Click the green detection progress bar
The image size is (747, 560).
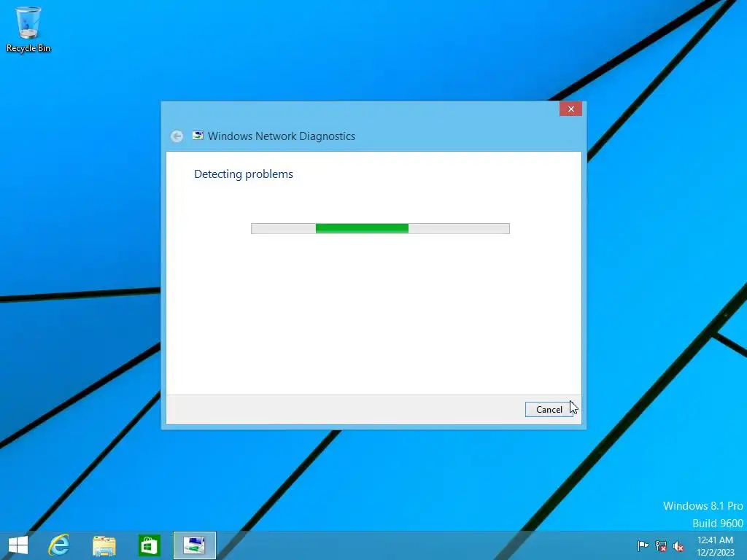(380, 228)
